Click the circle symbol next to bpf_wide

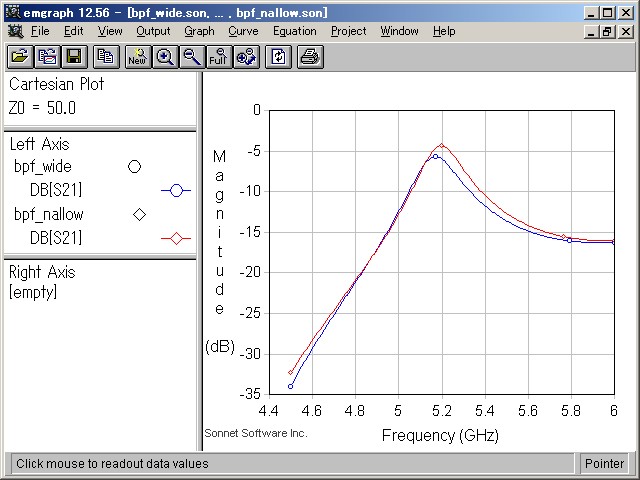point(134,167)
